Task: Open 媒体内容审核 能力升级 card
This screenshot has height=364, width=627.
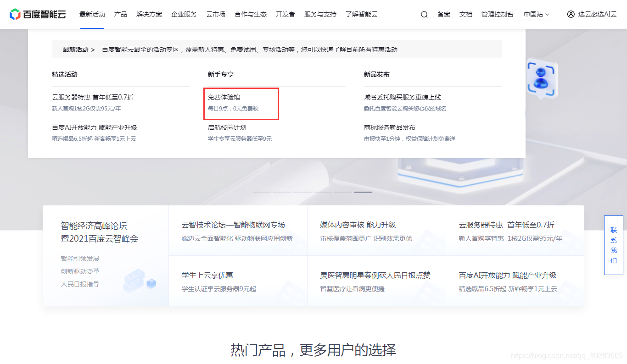Action: click(x=376, y=231)
